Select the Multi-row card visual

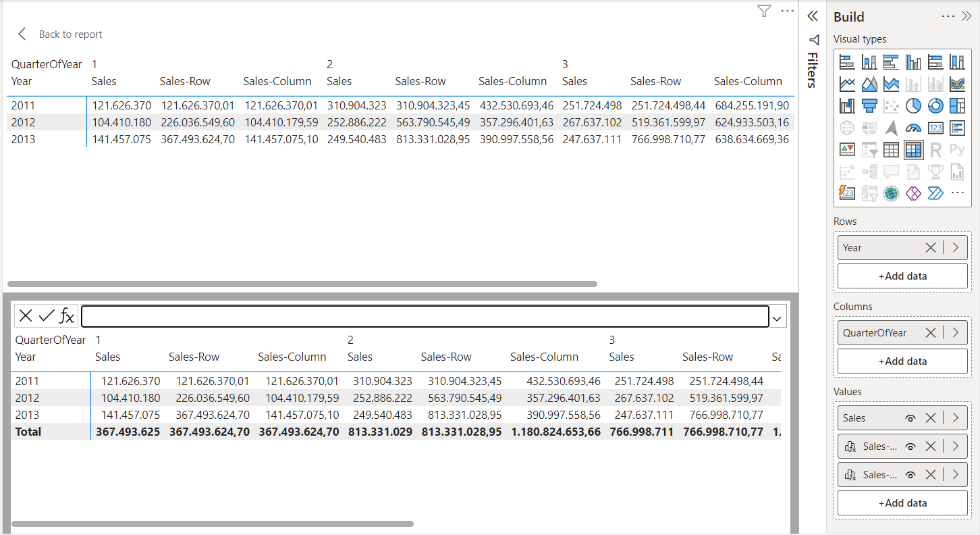pos(957,127)
